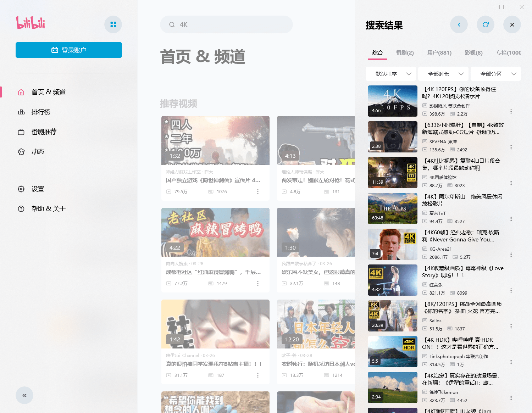Expand the 全部时长 duration dropdown
Viewport: 532px width, 413px height.
[444, 74]
